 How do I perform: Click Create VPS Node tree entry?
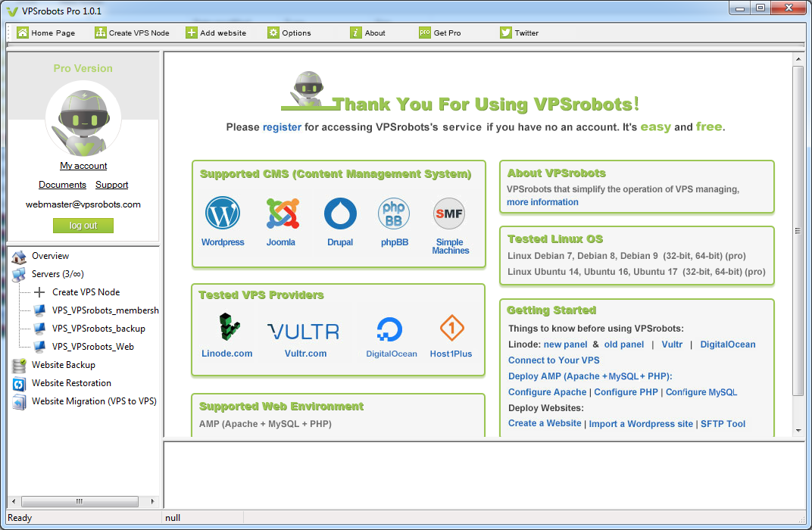(86, 292)
